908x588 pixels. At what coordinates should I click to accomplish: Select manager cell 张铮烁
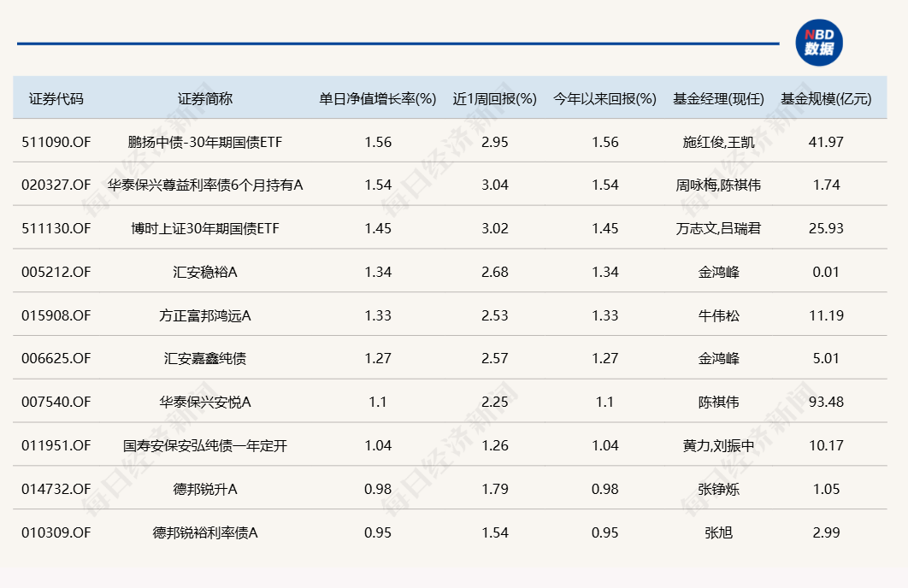[x=719, y=489]
